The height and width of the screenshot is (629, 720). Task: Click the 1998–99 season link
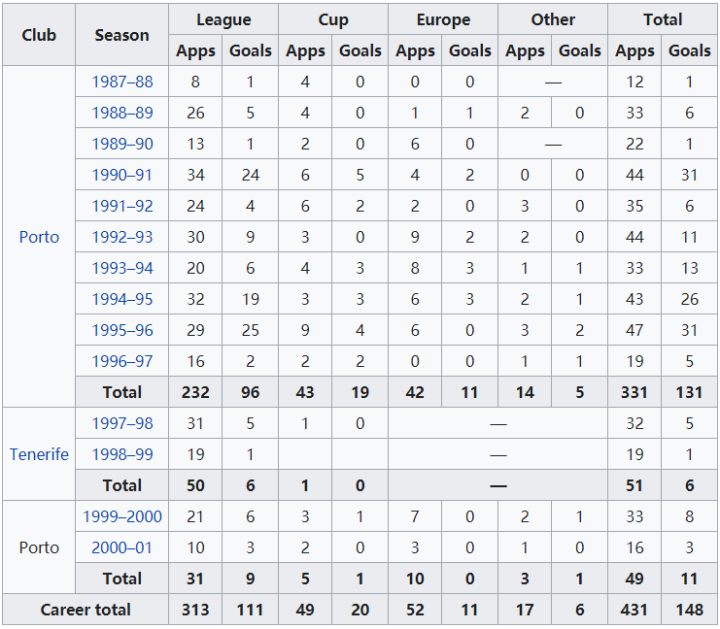tap(122, 454)
